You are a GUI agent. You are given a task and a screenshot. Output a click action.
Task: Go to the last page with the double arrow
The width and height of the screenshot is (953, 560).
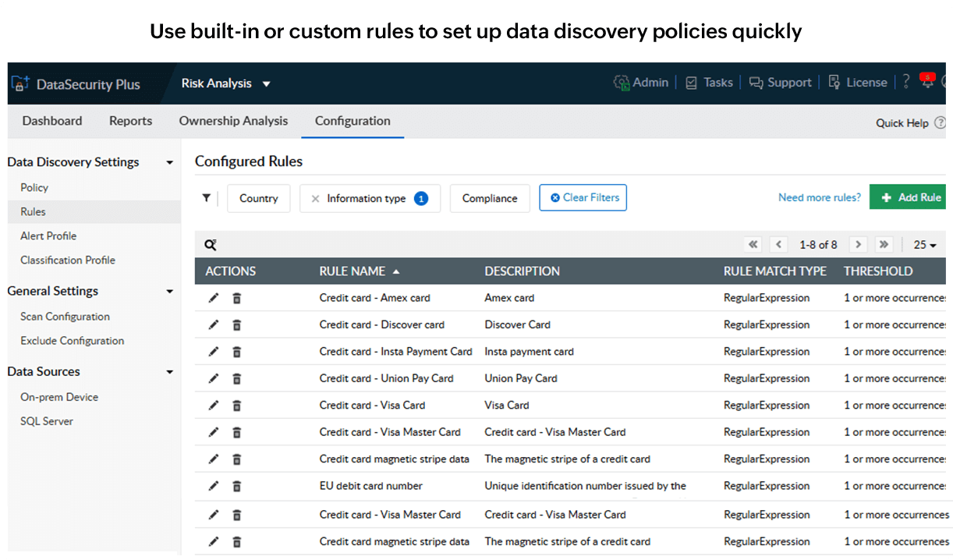[x=884, y=244]
